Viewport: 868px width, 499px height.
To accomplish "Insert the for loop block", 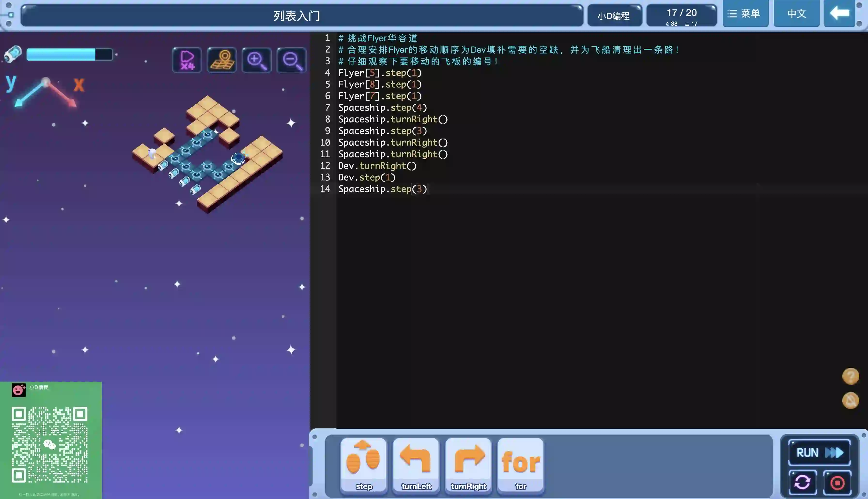I will coord(521,465).
